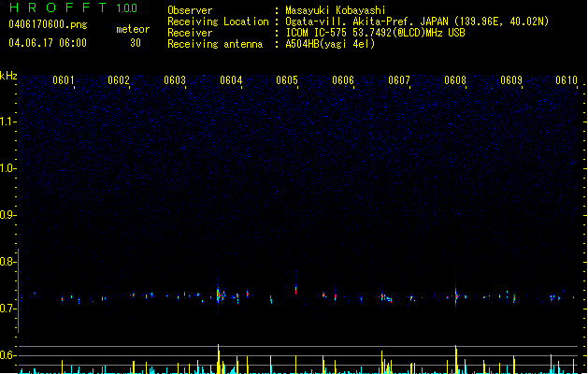588x374 pixels.
Task: Click the Ogata-vill. Akita-Pref. JAPAN location text
Action: pos(417,22)
